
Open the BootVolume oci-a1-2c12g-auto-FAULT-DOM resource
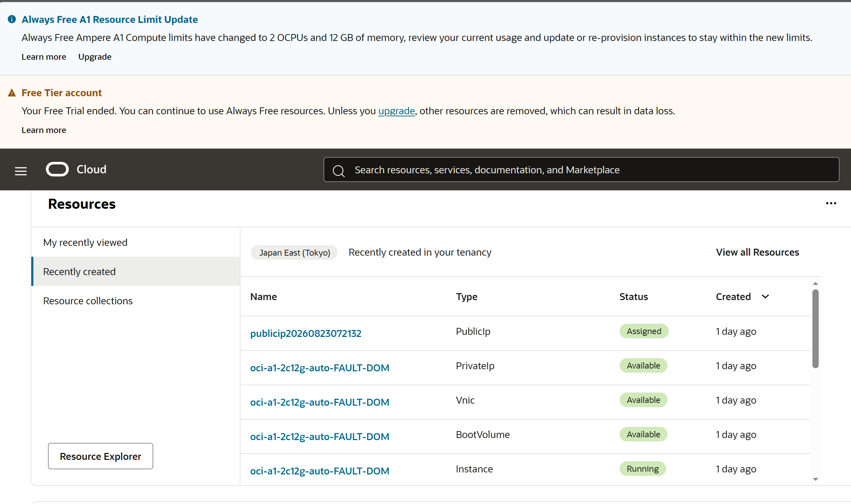click(320, 437)
